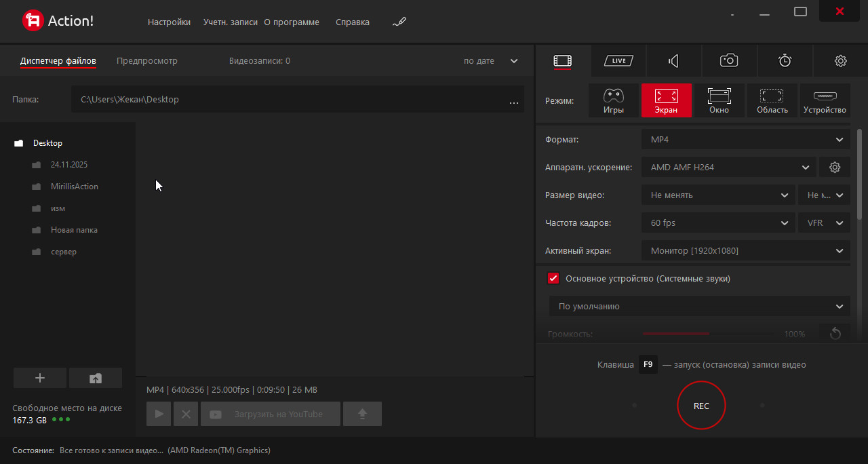The width and height of the screenshot is (868, 464).
Task: Select Games recording mode
Action: pyautogui.click(x=613, y=100)
